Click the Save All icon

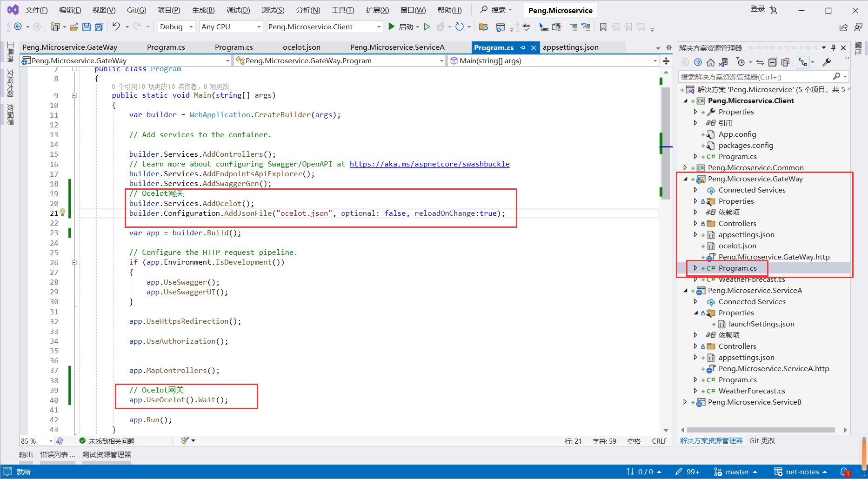pos(99,27)
